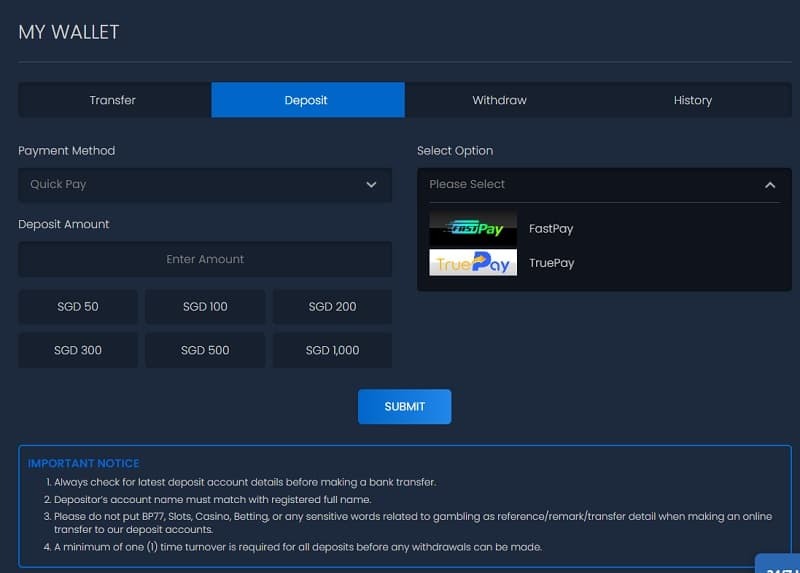This screenshot has width=800, height=573.
Task: Switch to the Transfer tab
Action: tap(115, 100)
